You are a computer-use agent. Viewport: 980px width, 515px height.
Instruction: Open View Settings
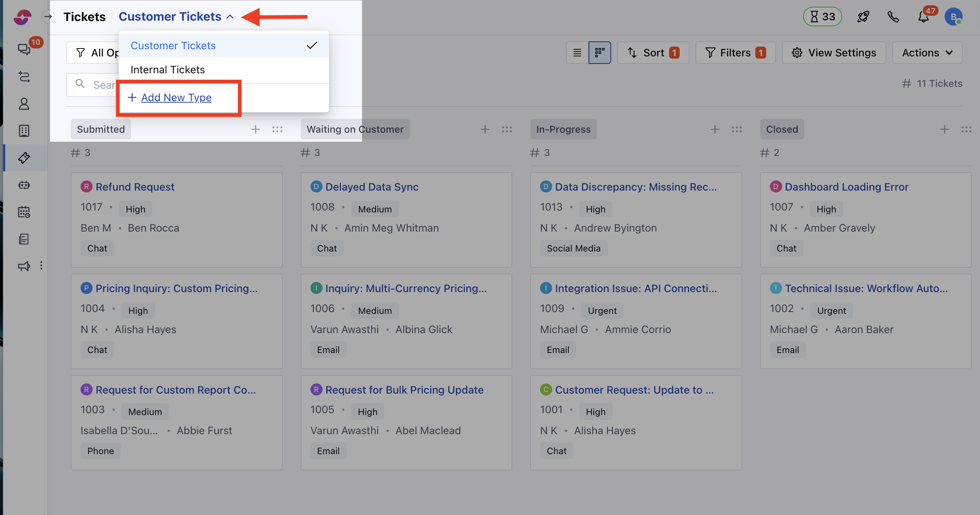point(834,53)
